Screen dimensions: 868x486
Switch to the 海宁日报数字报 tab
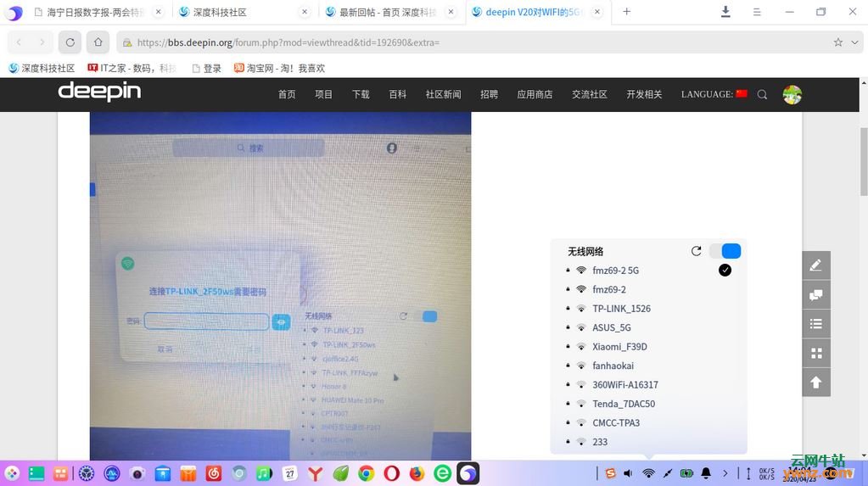(97, 12)
